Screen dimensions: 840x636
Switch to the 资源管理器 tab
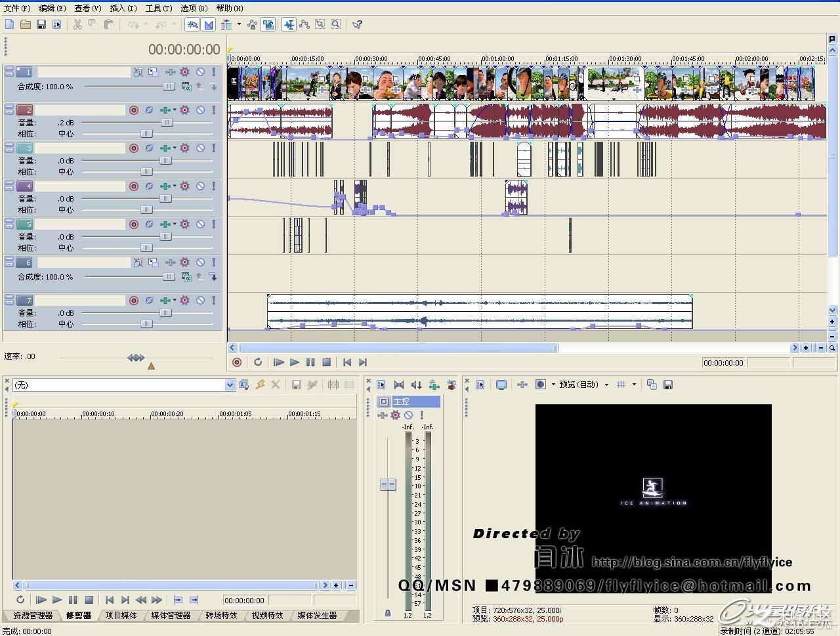(x=33, y=616)
